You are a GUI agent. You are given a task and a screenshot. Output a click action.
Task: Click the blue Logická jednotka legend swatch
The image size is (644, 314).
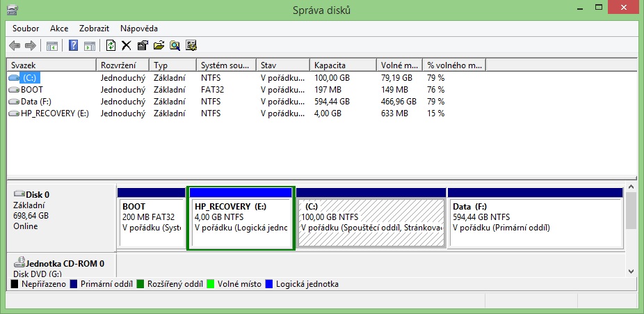click(x=269, y=284)
